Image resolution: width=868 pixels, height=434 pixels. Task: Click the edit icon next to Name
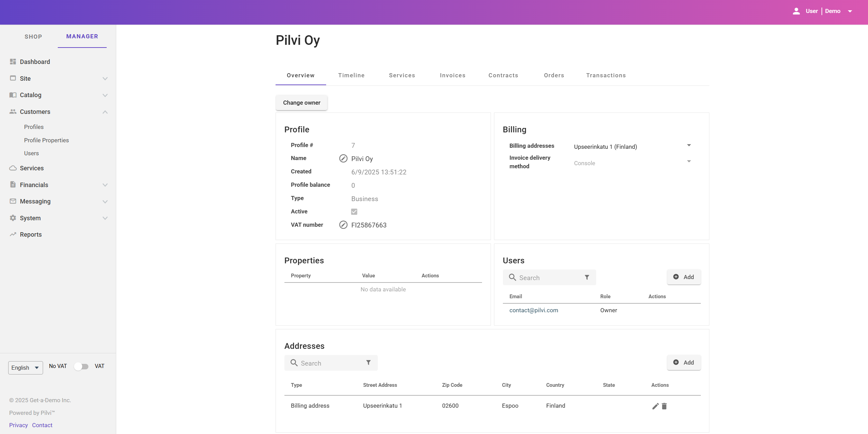coord(343,158)
